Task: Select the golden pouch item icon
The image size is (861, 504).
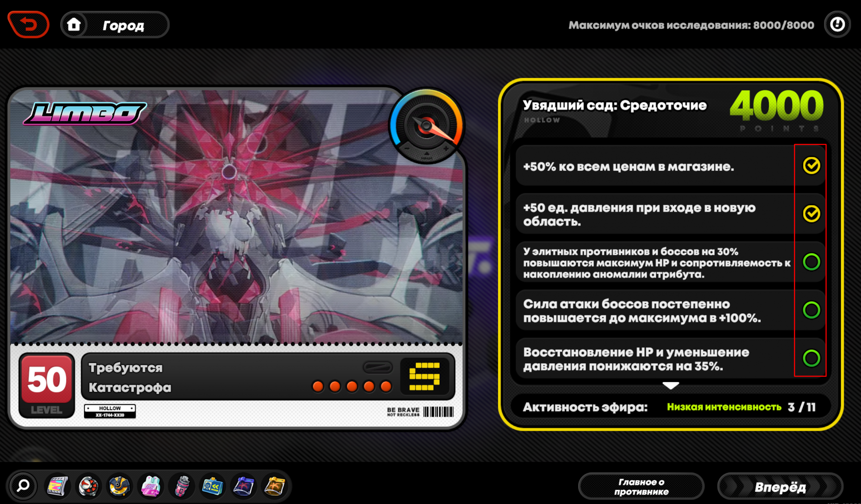Action: point(274,486)
